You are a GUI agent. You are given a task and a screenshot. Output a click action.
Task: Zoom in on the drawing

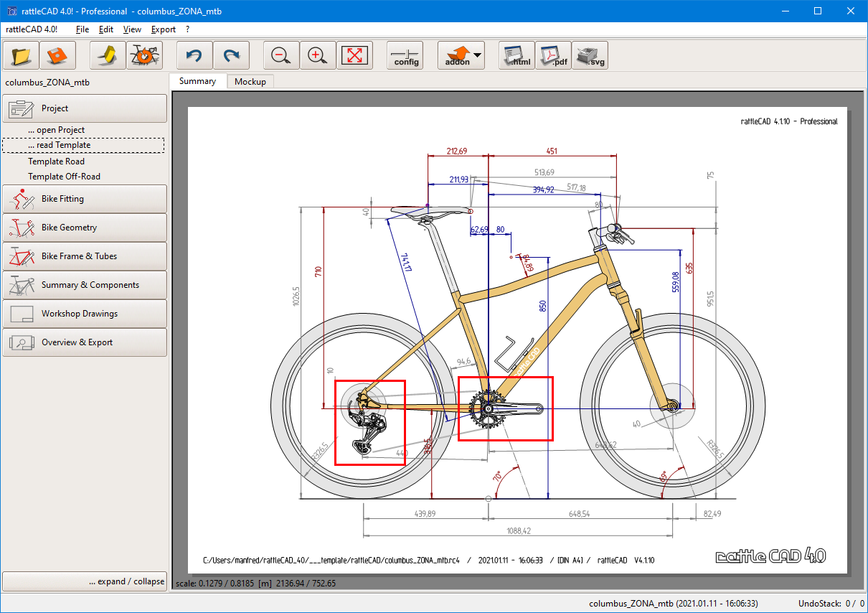tap(317, 55)
